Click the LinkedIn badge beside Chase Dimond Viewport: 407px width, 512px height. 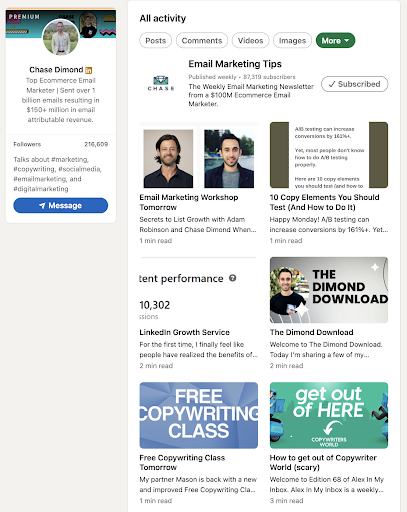point(88,70)
